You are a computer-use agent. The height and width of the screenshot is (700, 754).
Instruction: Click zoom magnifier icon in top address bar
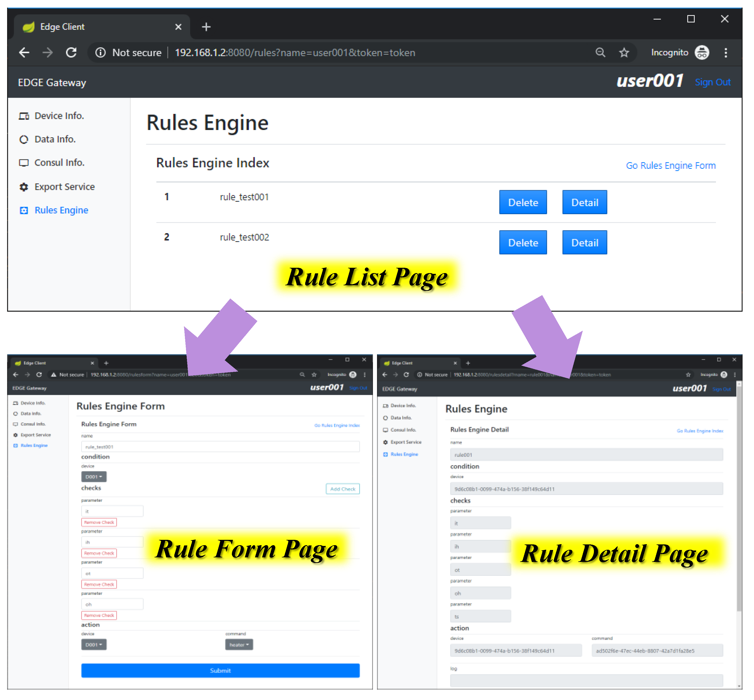[x=600, y=52]
